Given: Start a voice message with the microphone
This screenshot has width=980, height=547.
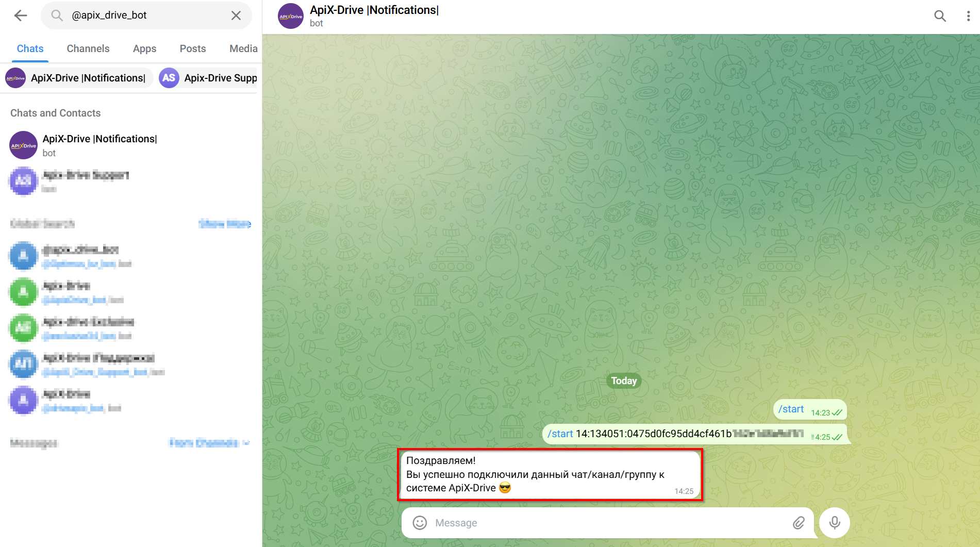Looking at the screenshot, I should [x=835, y=523].
